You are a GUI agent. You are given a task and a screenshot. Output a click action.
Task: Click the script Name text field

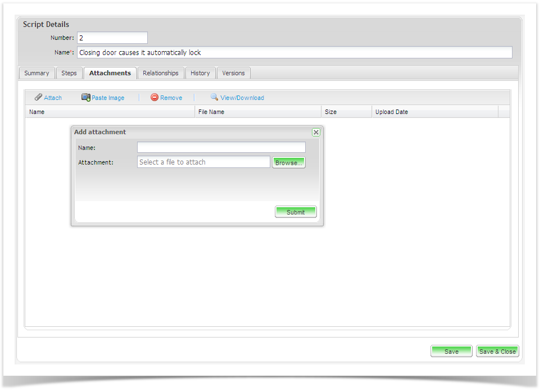pyautogui.click(x=294, y=52)
